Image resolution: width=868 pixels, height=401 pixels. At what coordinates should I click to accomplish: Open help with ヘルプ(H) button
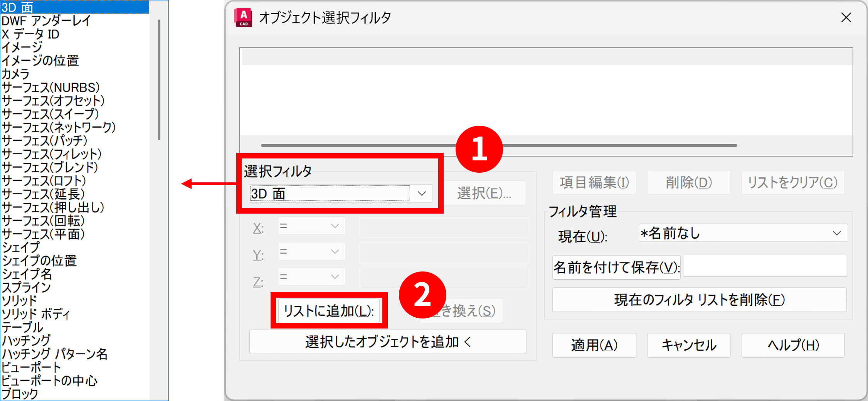793,345
